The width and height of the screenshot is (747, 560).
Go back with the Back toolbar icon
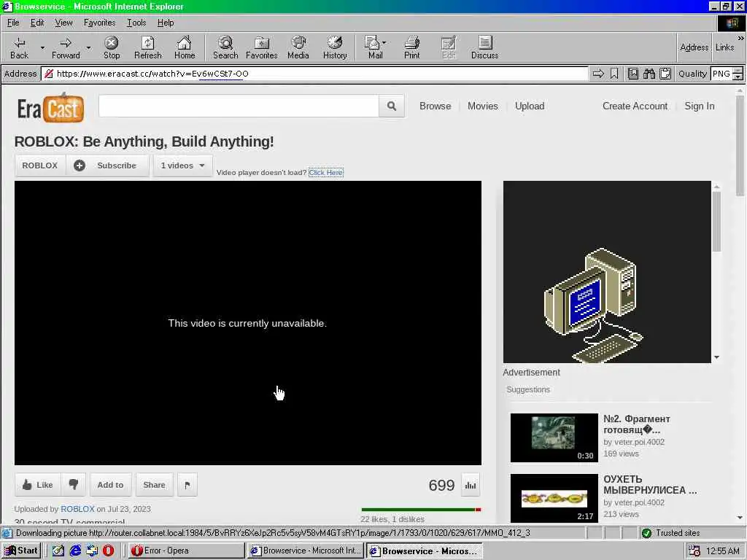[19, 47]
